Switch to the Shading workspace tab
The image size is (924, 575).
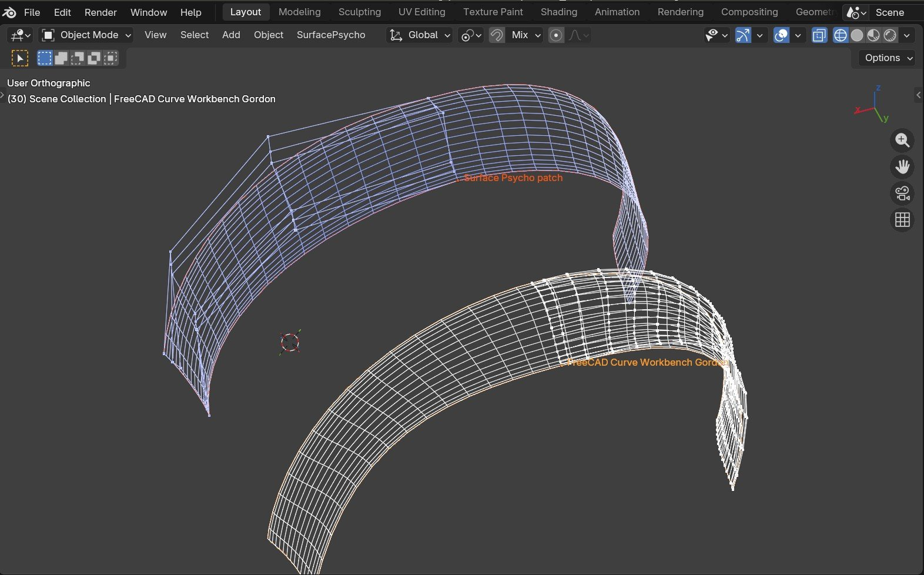point(559,12)
